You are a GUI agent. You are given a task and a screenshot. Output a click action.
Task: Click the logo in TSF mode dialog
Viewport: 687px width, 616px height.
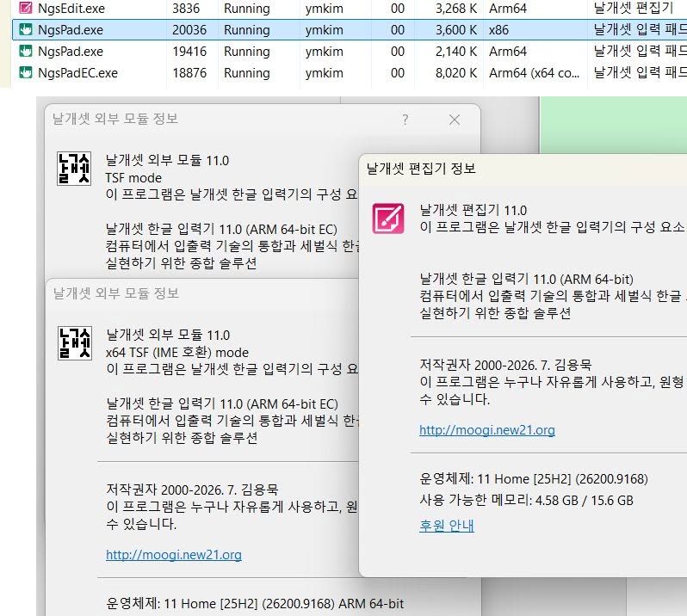(x=74, y=169)
